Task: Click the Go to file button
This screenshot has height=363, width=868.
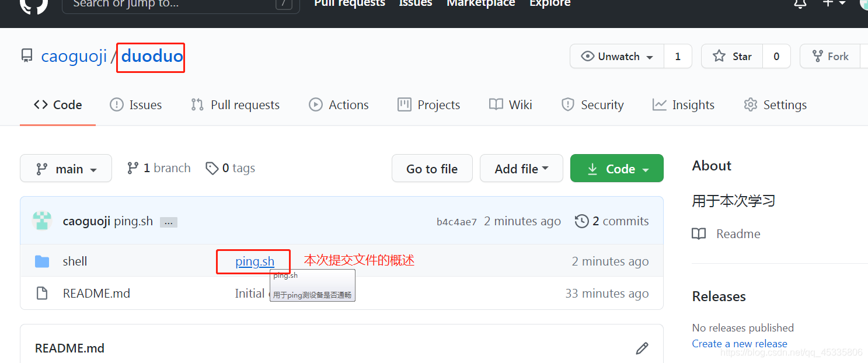Action: [x=432, y=169]
